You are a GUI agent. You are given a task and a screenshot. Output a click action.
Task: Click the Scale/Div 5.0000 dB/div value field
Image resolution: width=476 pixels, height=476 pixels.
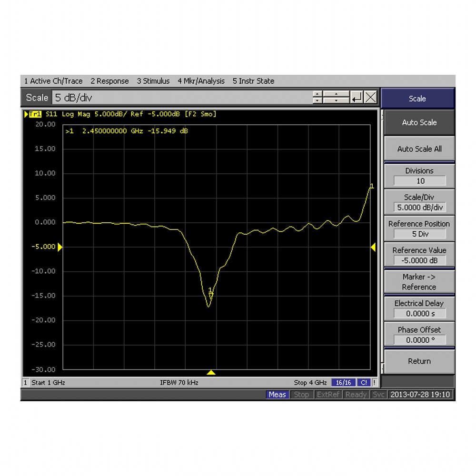click(x=419, y=208)
